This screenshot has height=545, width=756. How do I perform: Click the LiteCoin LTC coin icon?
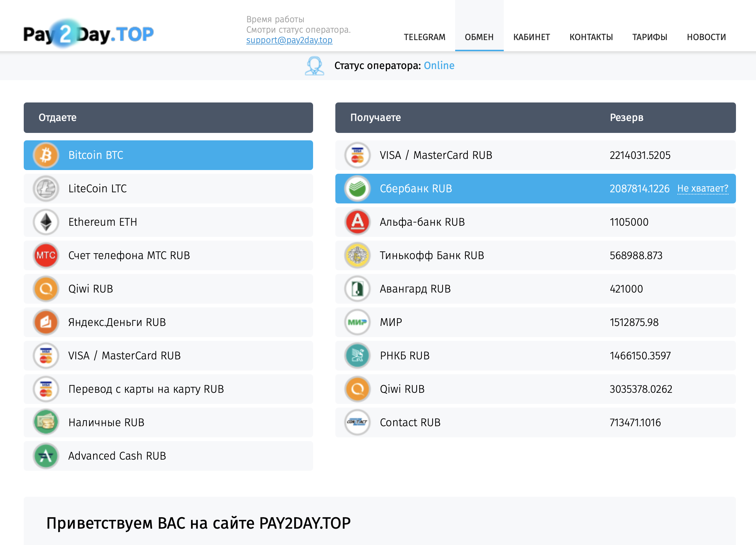(46, 189)
